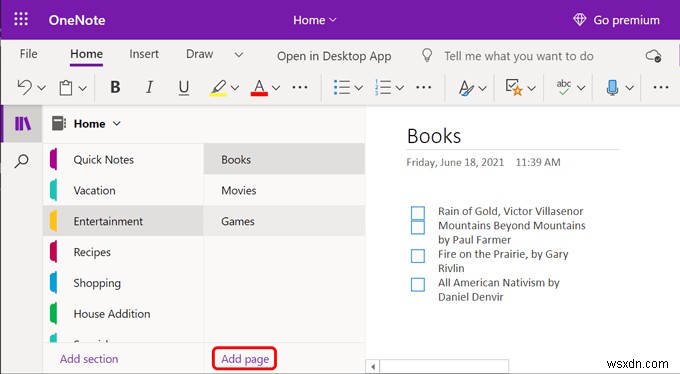This screenshot has width=680, height=374.
Task: Toggle the notebook navigation pane
Action: coord(23,124)
